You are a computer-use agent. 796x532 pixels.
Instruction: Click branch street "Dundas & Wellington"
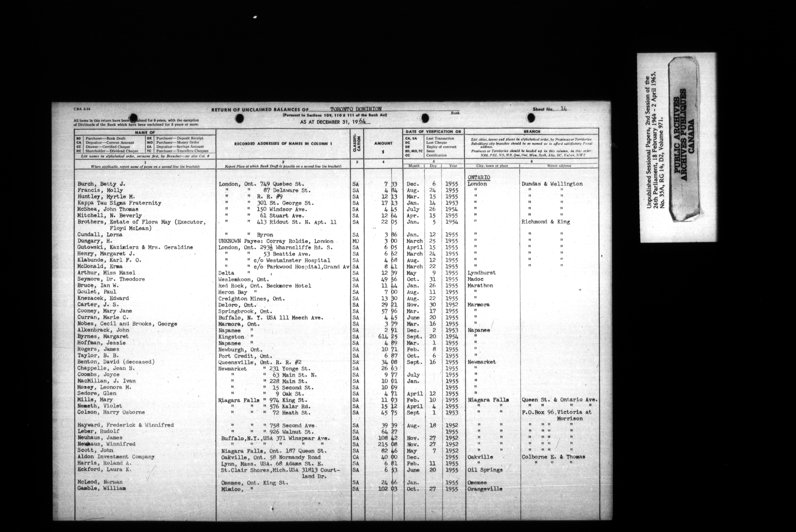(x=552, y=184)
